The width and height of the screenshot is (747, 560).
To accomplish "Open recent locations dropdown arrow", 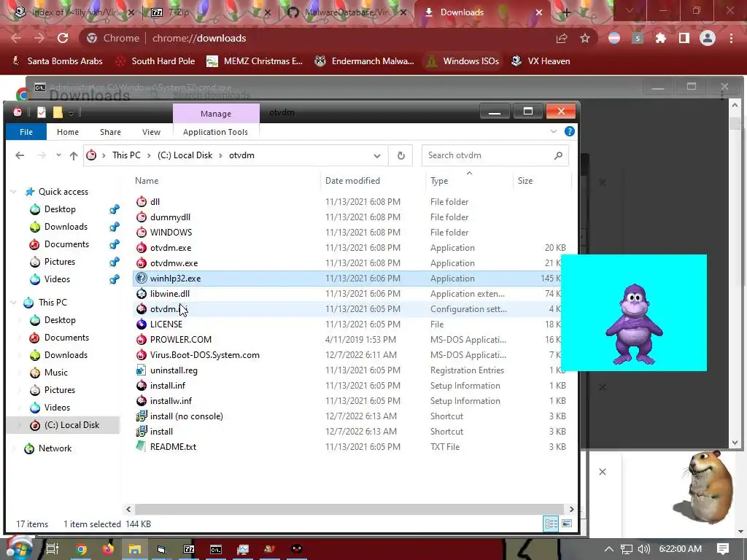I will pyautogui.click(x=58, y=155).
